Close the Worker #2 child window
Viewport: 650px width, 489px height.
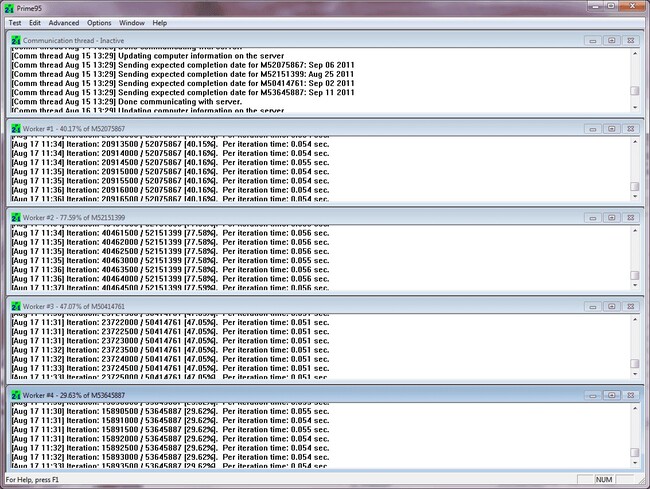point(631,218)
